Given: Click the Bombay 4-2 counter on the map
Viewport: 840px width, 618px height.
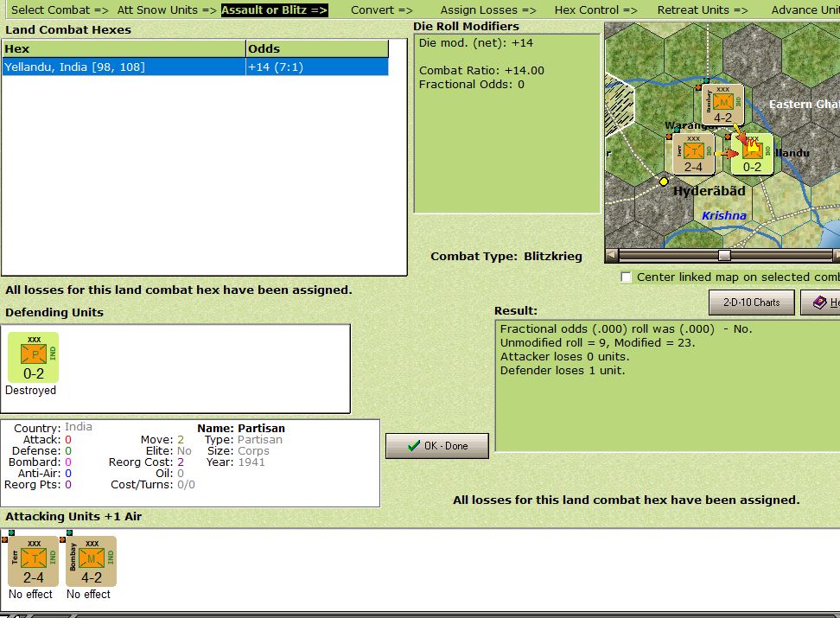Looking at the screenshot, I should (722, 105).
